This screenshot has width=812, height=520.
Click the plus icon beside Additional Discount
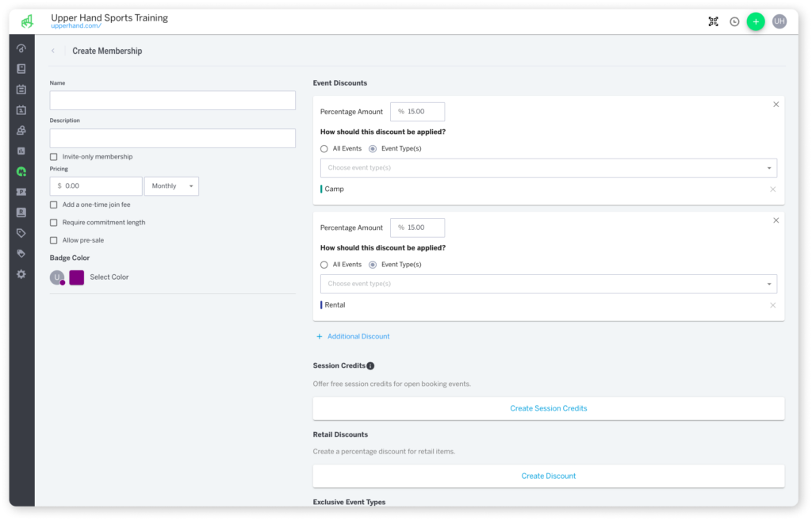pyautogui.click(x=319, y=336)
